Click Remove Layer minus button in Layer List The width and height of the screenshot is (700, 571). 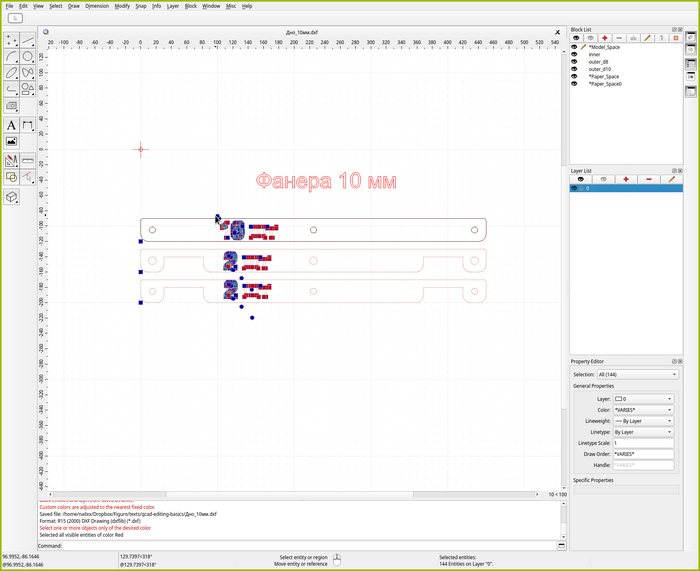point(649,179)
